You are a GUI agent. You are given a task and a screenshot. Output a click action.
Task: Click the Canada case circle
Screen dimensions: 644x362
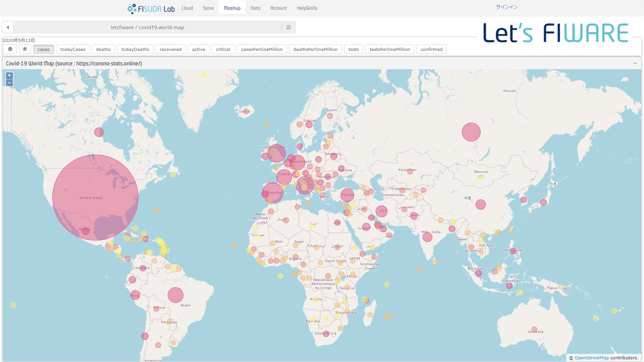click(99, 132)
